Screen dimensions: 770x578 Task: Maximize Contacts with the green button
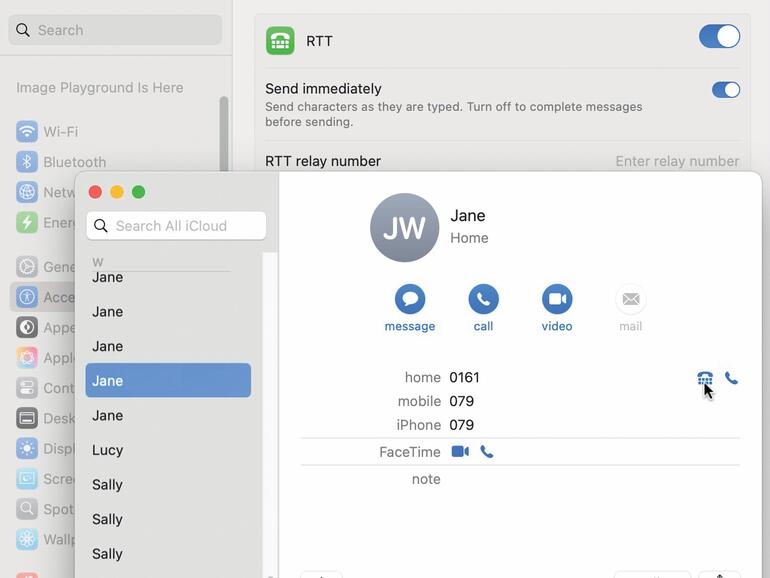138,192
